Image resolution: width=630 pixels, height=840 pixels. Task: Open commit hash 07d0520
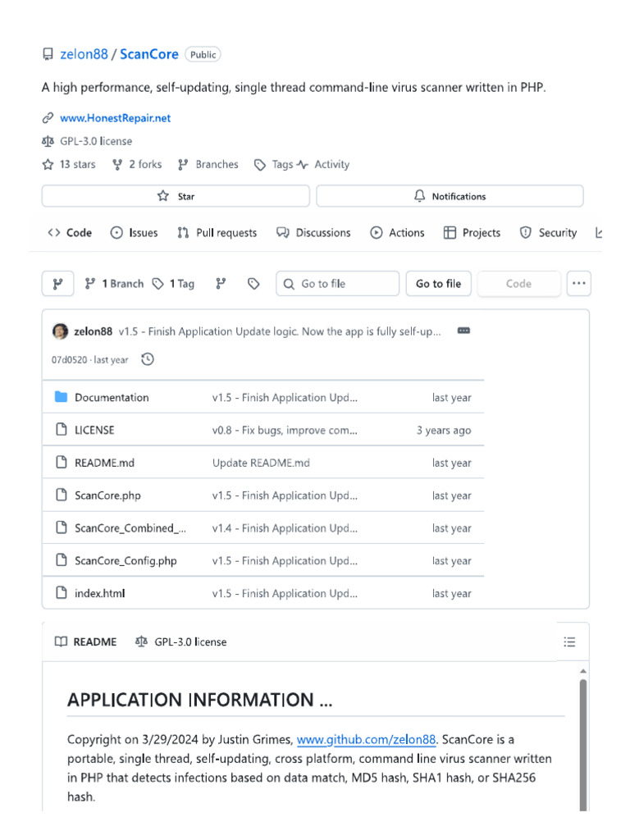click(69, 360)
